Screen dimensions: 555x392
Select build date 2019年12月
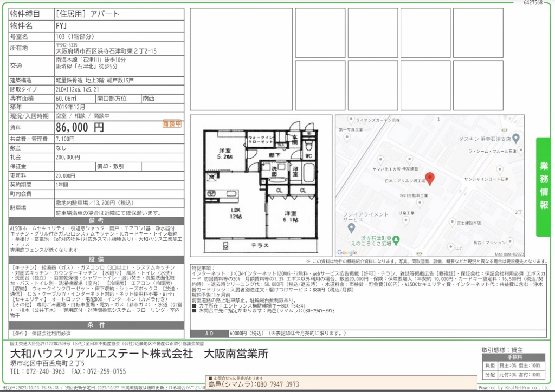tap(70, 107)
